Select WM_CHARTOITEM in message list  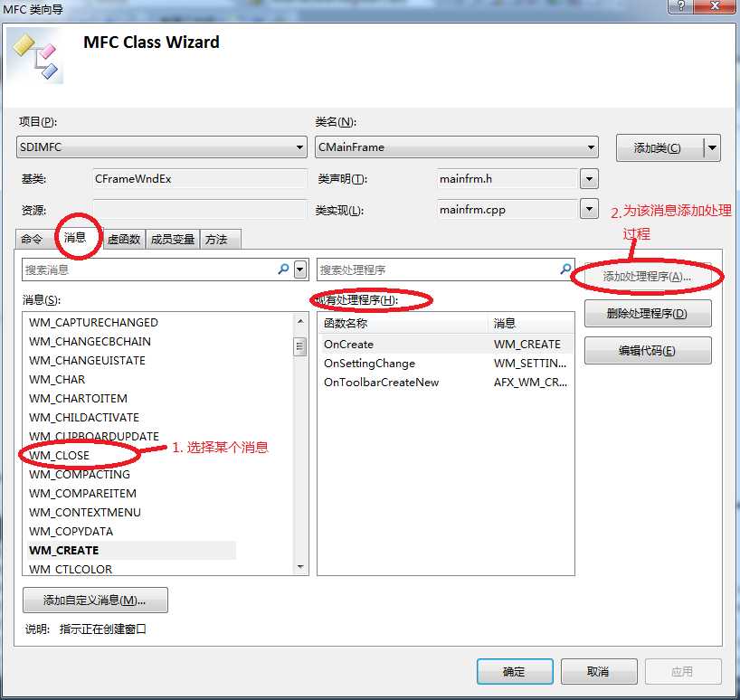point(78,399)
